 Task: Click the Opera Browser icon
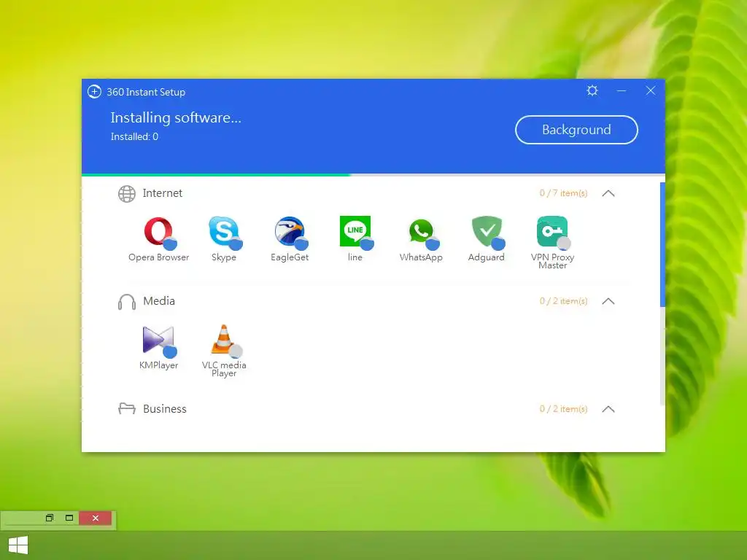pyautogui.click(x=159, y=232)
